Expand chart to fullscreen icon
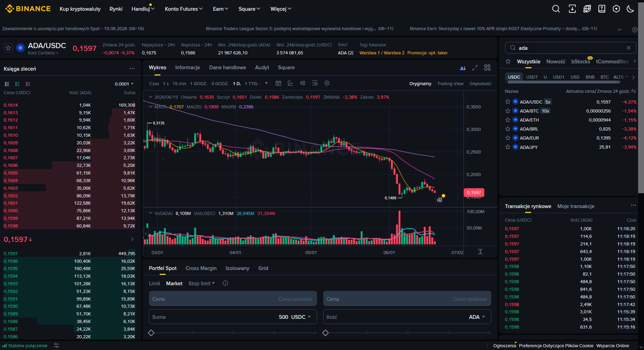Image resolution: width=644 pixels, height=350 pixels. (475, 68)
